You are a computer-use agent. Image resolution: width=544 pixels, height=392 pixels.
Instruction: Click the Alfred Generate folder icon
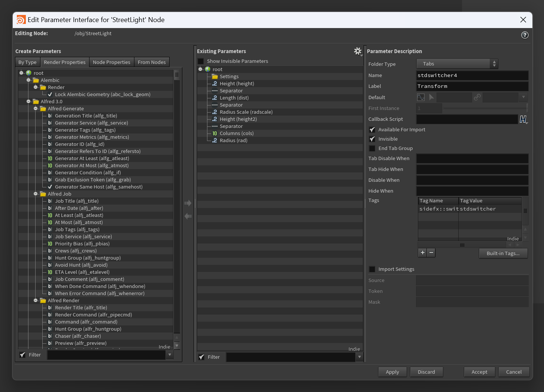(x=43, y=108)
